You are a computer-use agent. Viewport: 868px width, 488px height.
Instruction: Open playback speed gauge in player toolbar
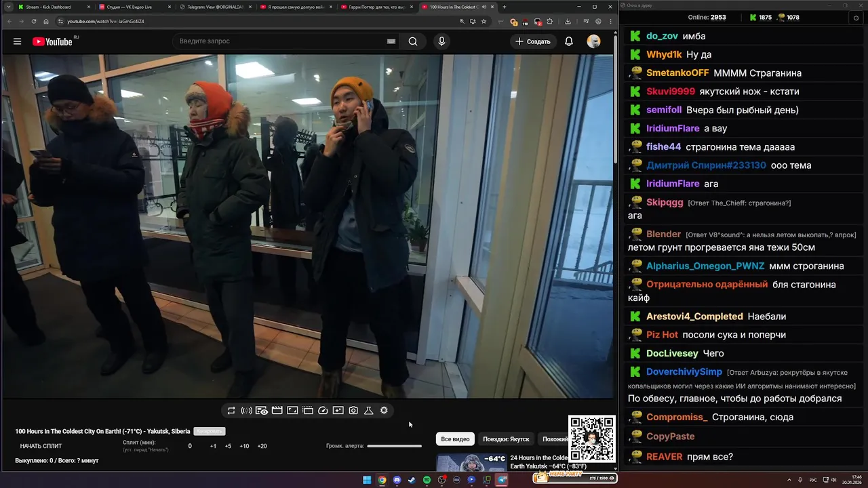[323, 411]
